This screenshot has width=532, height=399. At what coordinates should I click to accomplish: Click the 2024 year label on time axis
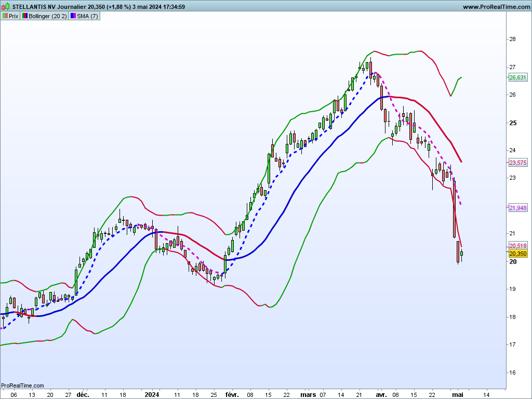click(152, 395)
